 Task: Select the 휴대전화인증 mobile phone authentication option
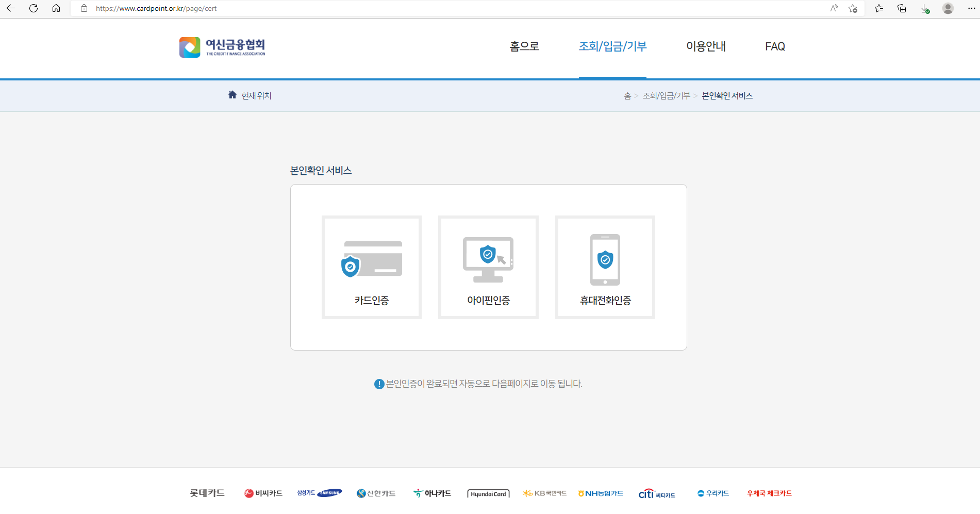(x=604, y=267)
